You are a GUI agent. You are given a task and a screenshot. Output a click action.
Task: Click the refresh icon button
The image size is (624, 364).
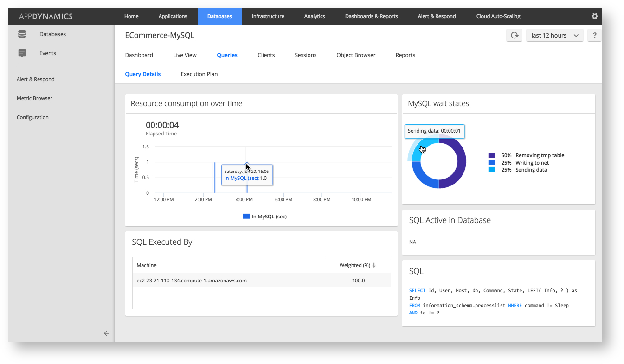pos(514,35)
